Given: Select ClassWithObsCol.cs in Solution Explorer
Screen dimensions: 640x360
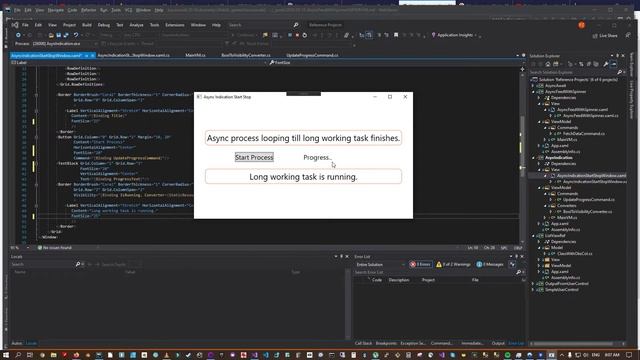Looking at the screenshot, I should [x=574, y=253].
